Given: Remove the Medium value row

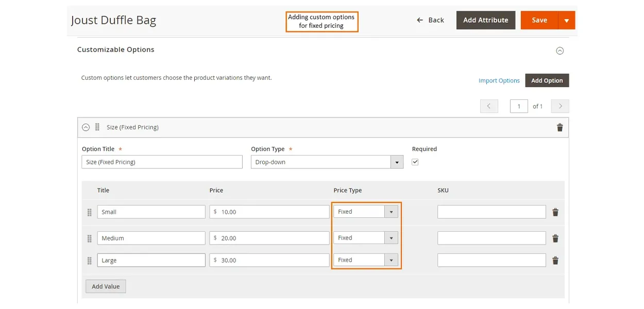Looking at the screenshot, I should click(x=555, y=238).
